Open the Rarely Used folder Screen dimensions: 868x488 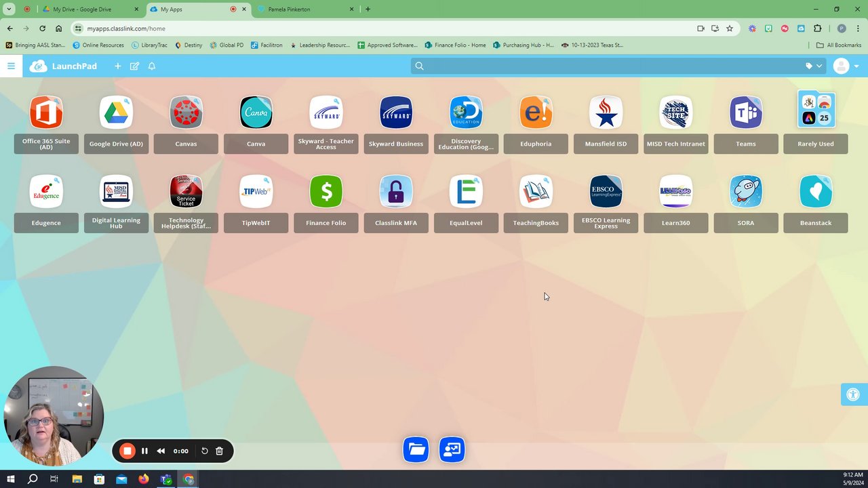(x=816, y=110)
